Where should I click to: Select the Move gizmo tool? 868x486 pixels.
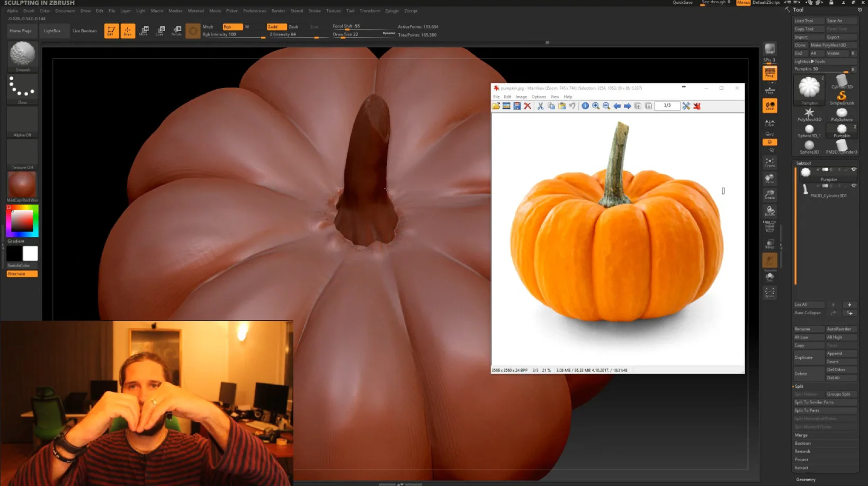(x=144, y=31)
